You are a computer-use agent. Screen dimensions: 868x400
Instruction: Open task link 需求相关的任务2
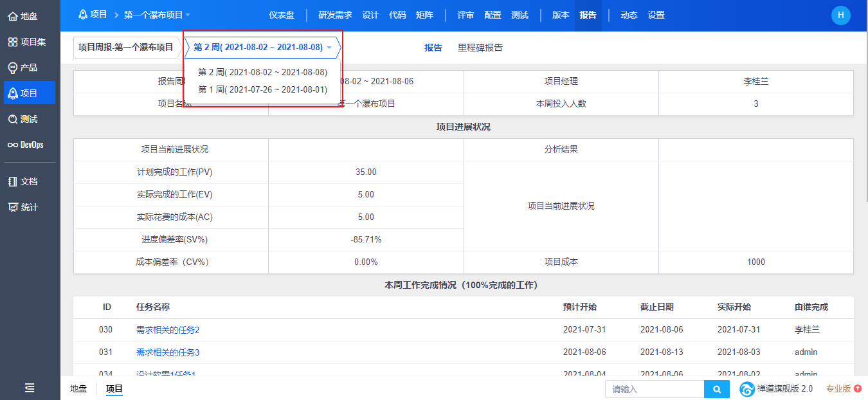(x=168, y=330)
